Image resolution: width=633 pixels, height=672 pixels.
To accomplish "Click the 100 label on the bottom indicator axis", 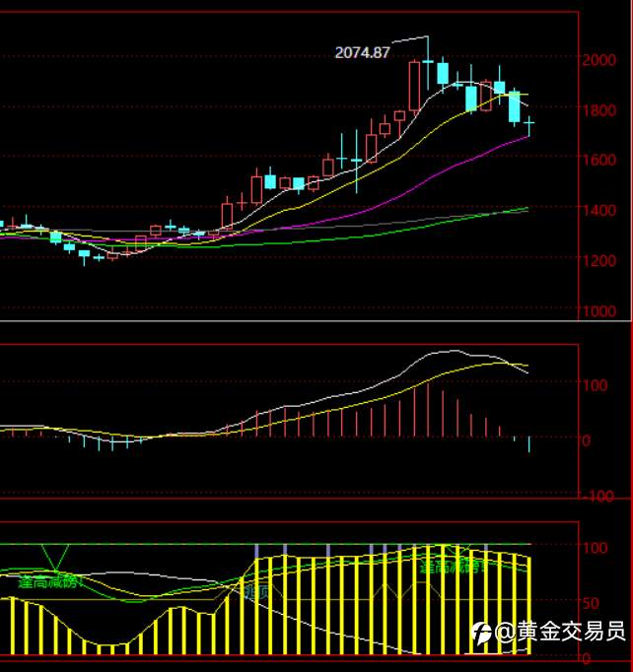I will click(595, 548).
